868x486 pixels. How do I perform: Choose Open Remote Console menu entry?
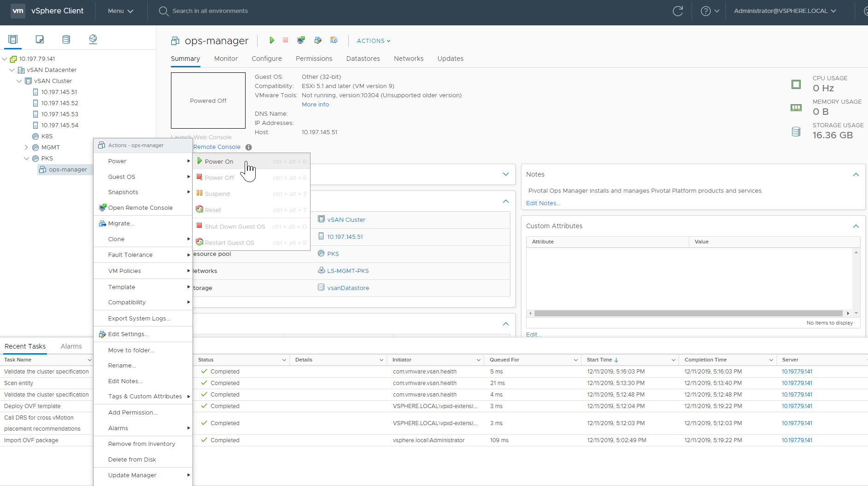tap(143, 208)
